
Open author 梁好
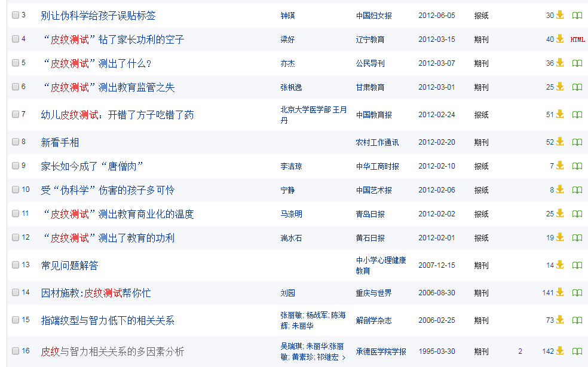(287, 39)
